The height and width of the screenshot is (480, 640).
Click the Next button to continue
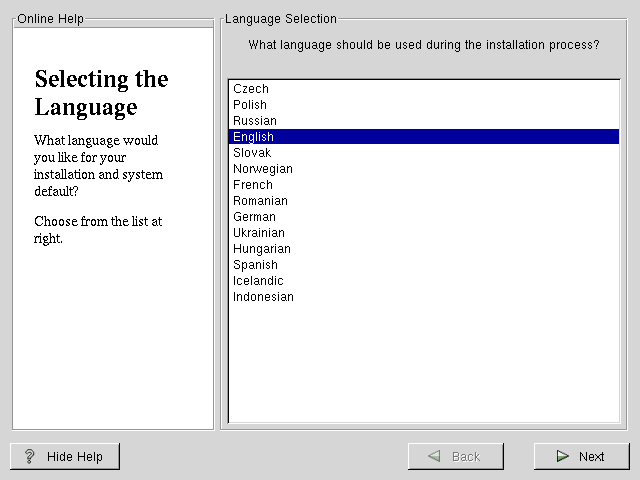(581, 456)
